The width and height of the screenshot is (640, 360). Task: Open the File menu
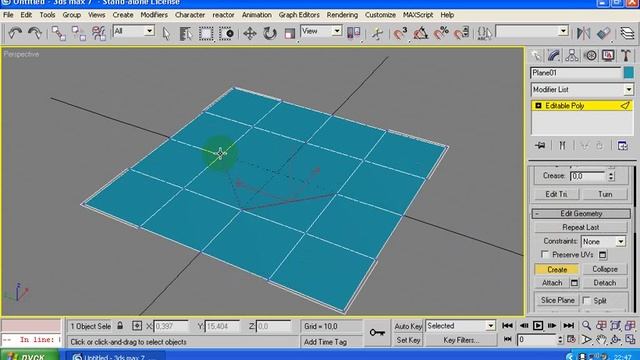pos(8,15)
